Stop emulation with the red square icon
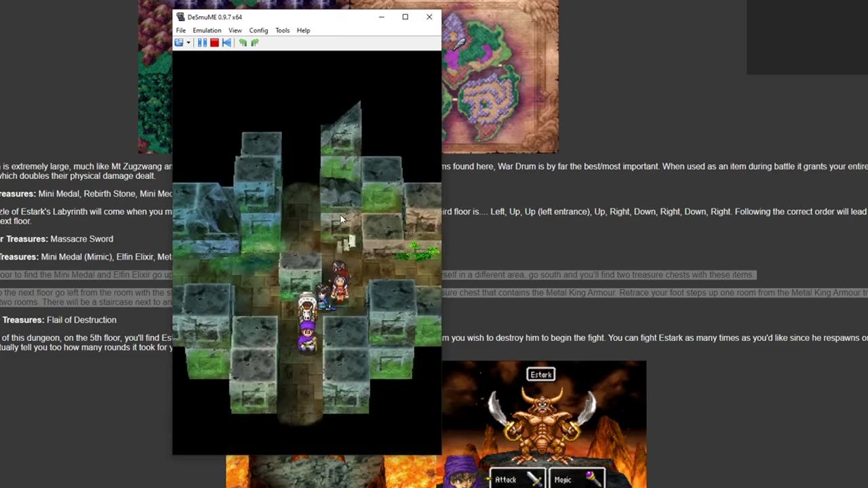Screen dimensions: 868x488 (214, 43)
